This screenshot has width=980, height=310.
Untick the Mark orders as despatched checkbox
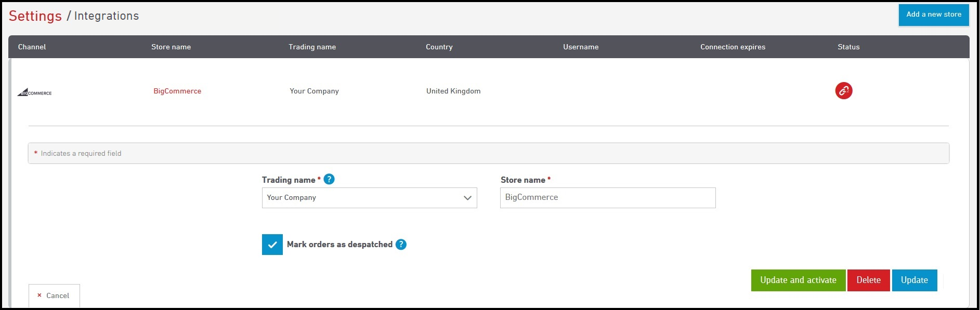pyautogui.click(x=272, y=245)
